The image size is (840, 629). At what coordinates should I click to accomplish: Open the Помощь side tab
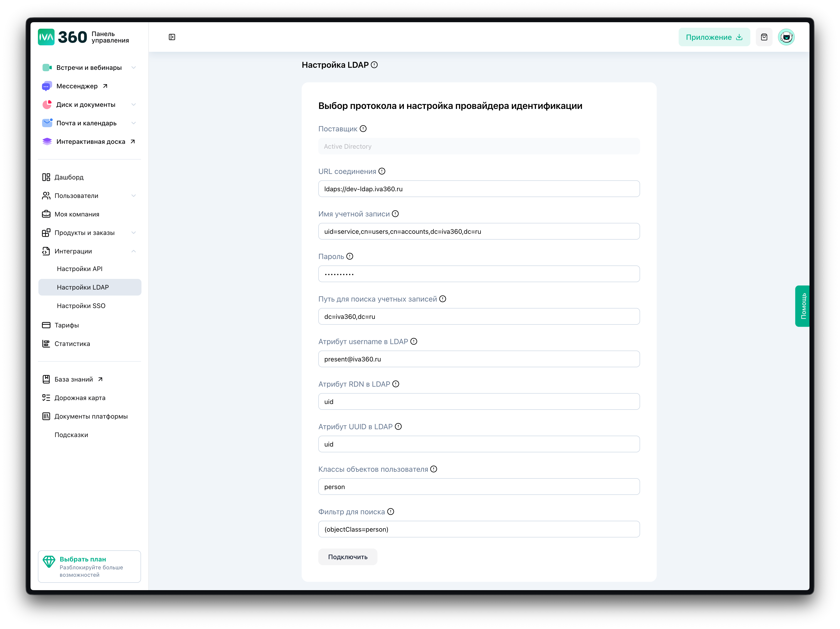[803, 306]
